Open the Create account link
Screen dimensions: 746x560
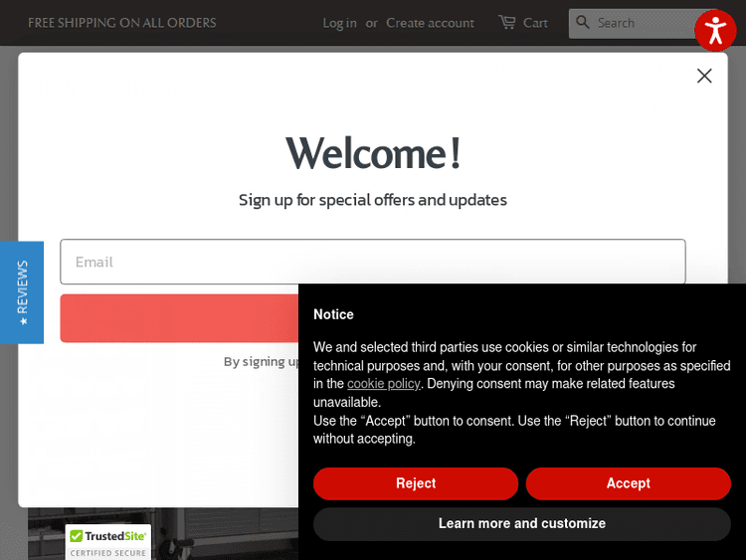pyautogui.click(x=430, y=23)
